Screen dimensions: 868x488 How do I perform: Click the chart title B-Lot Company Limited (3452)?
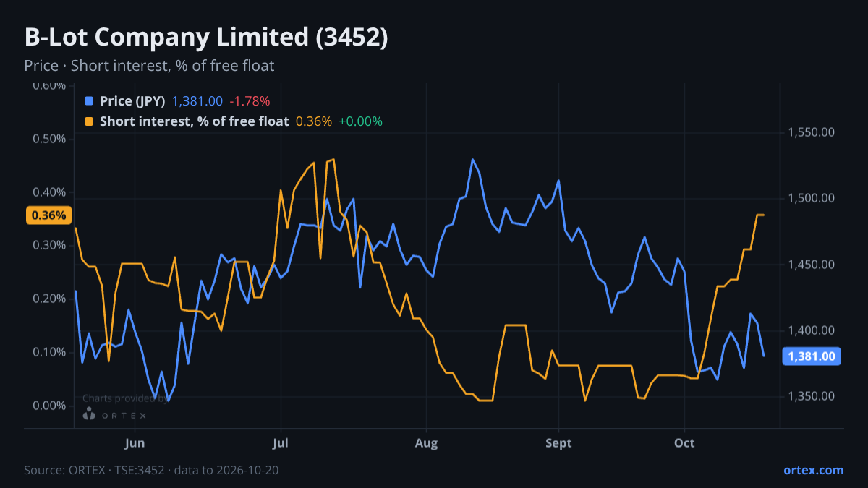click(206, 38)
